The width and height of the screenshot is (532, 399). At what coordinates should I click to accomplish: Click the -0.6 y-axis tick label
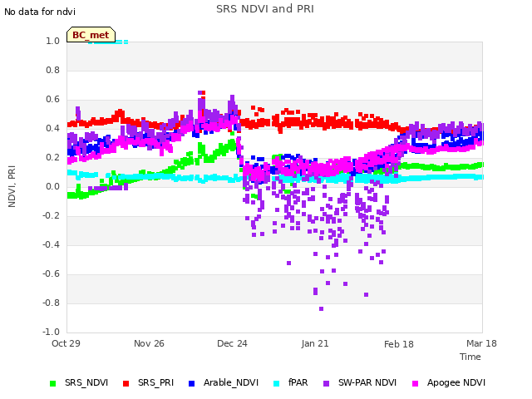[x=51, y=273]
